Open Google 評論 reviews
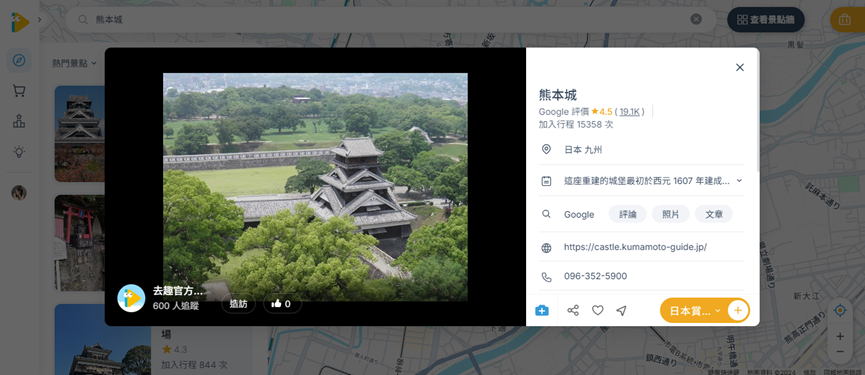The image size is (865, 375). coord(627,214)
